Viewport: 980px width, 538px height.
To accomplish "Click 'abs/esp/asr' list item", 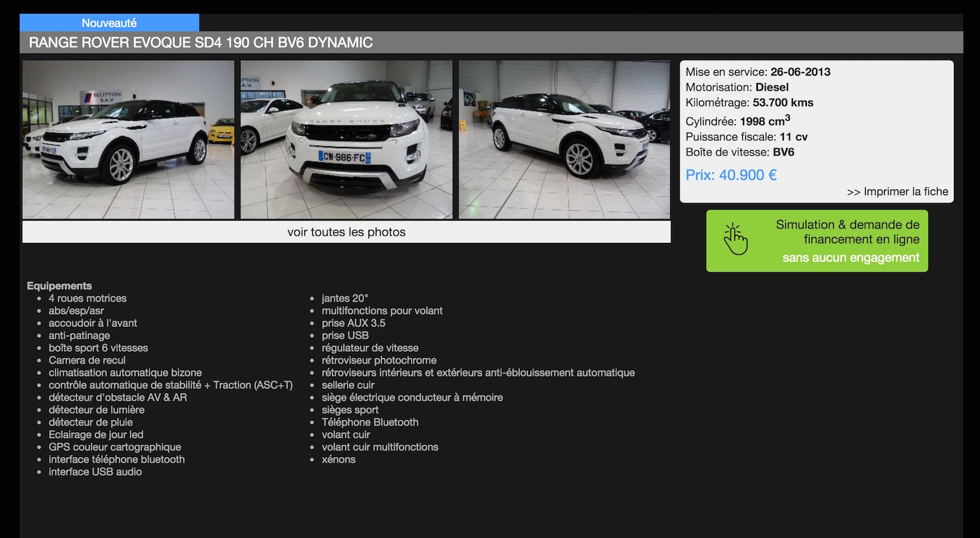I will pyautogui.click(x=76, y=311).
